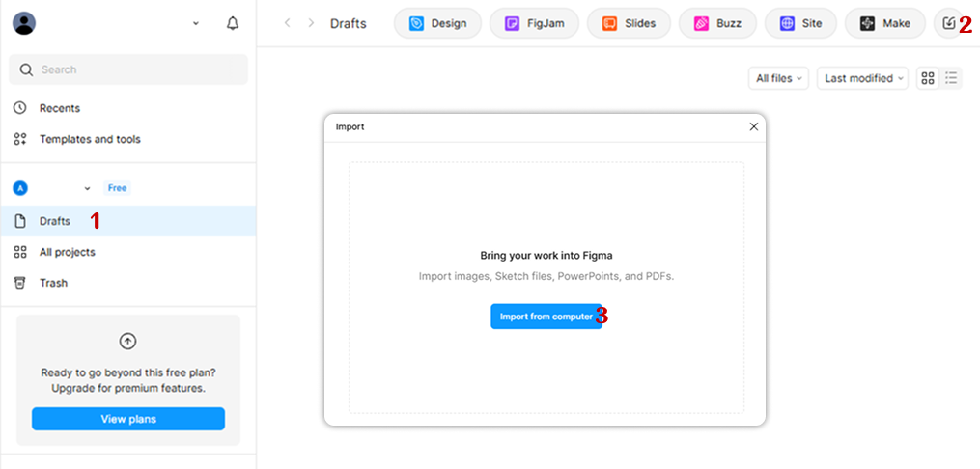Click the Import dialog title
The height and width of the screenshot is (469, 980).
[350, 126]
